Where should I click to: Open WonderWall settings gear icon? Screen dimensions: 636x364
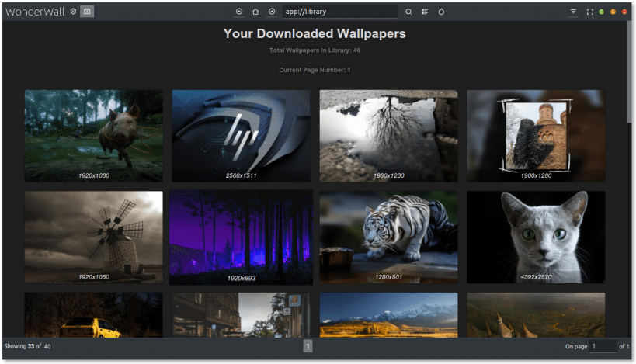pos(73,12)
